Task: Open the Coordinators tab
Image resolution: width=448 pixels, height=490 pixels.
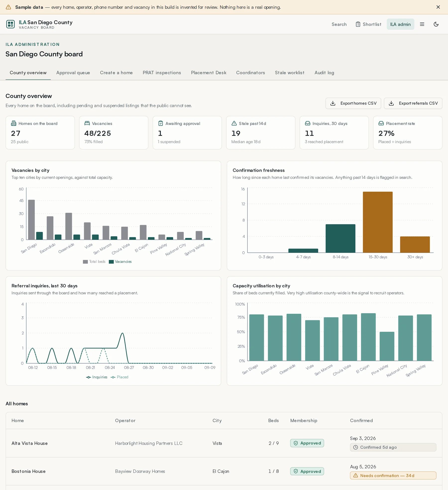Action: point(250,73)
